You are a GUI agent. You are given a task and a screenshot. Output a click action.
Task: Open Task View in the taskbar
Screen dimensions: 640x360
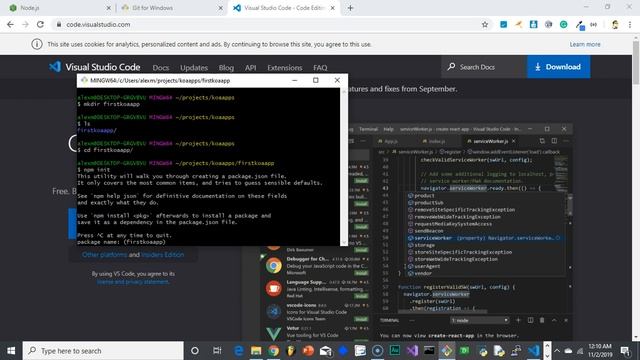[x=217, y=351]
